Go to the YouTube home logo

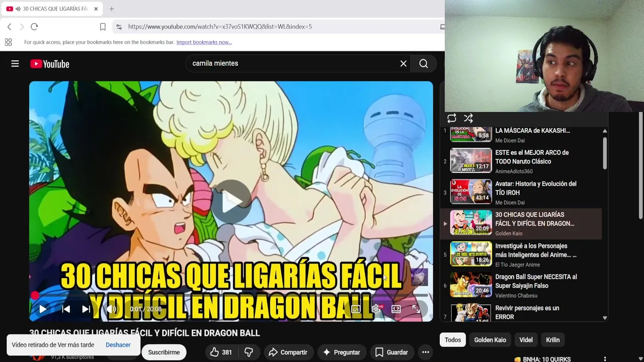pyautogui.click(x=49, y=64)
